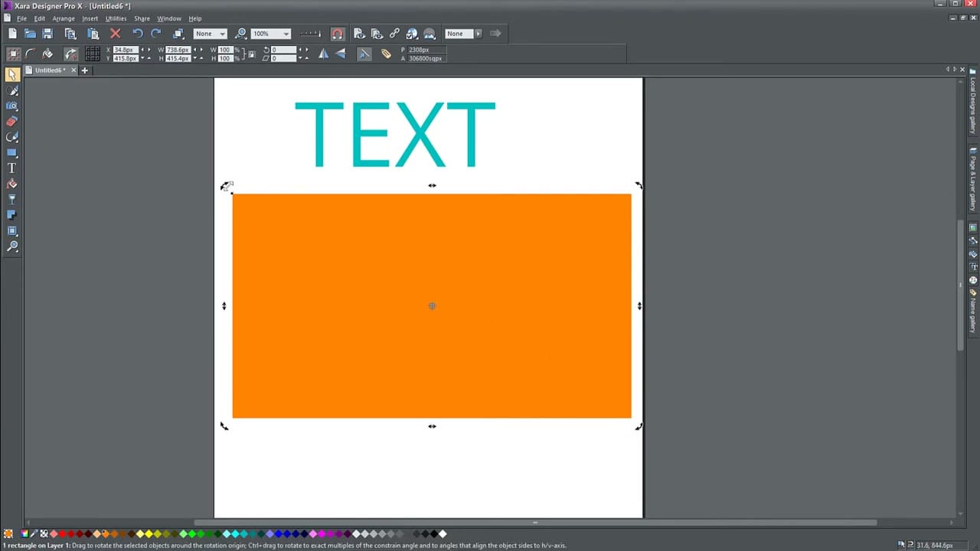The height and width of the screenshot is (551, 980).
Task: Open the zoom level 100% dropdown
Action: point(285,33)
